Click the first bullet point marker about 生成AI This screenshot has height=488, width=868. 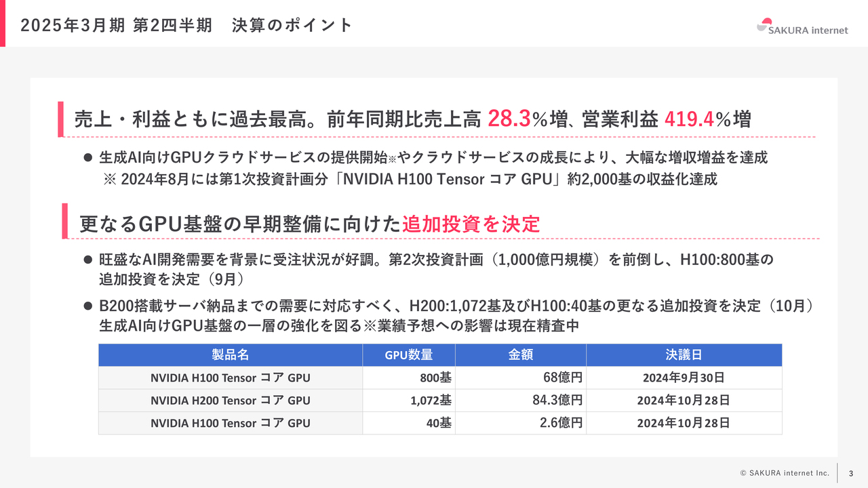pos(87,157)
